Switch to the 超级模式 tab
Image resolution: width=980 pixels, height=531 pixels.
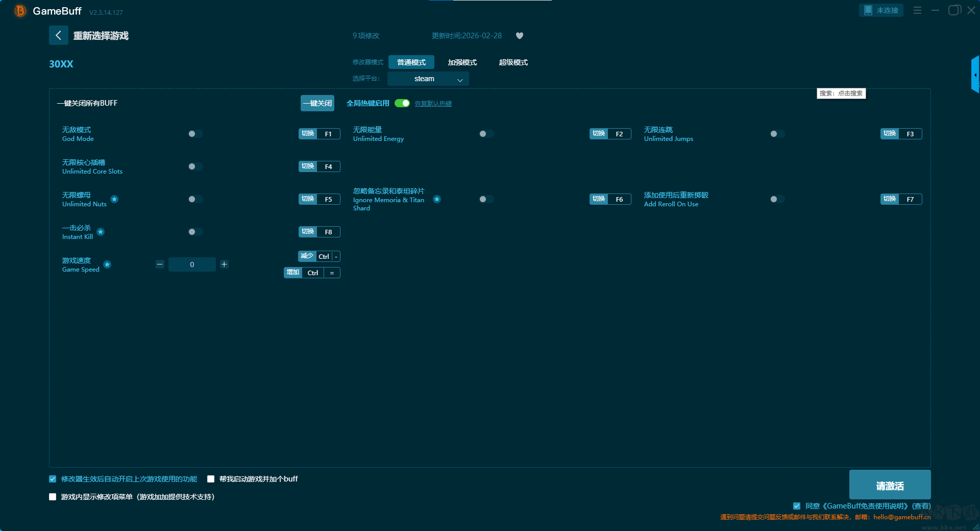click(x=513, y=62)
